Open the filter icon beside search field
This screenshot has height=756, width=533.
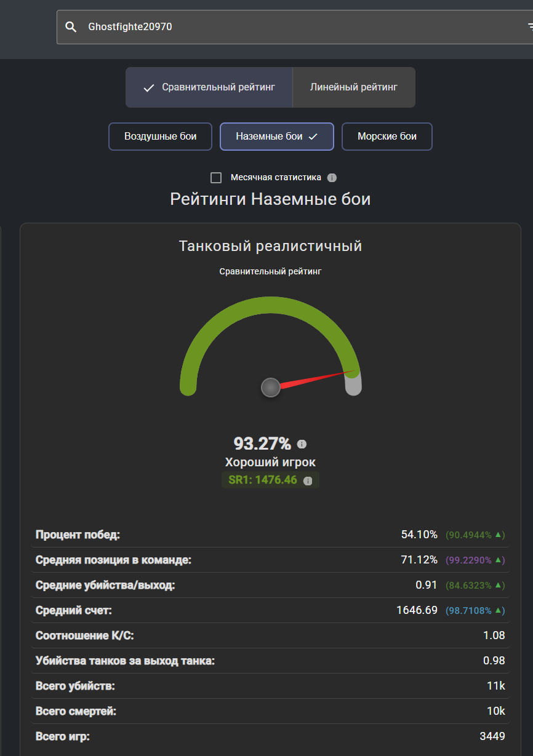(529, 27)
